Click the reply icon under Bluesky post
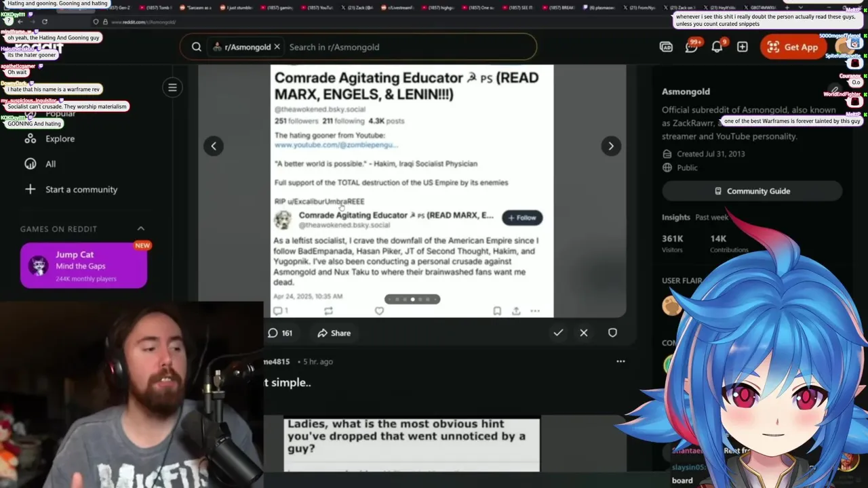868x488 pixels. point(277,310)
